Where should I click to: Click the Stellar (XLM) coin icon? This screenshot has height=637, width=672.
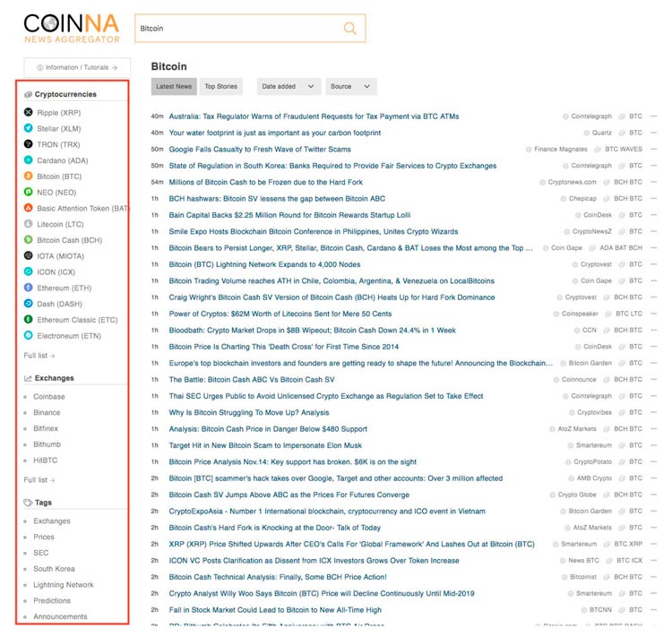tap(29, 128)
